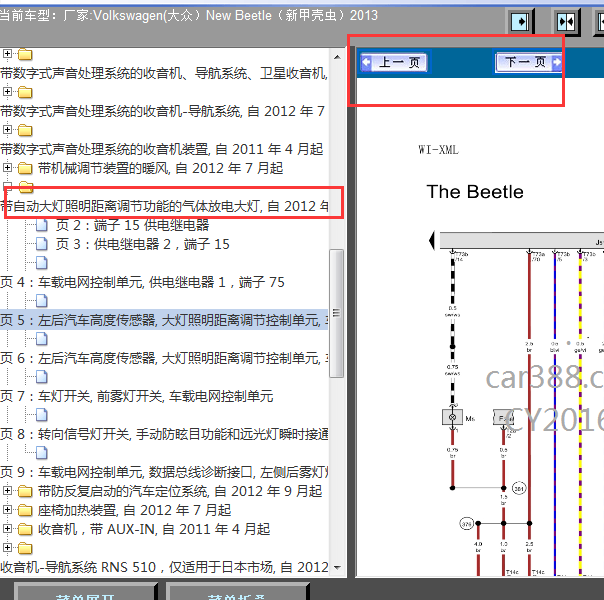The width and height of the screenshot is (604, 600).
Task: Select 收音机-导航系统 RNS 510 entry
Action: (164, 567)
